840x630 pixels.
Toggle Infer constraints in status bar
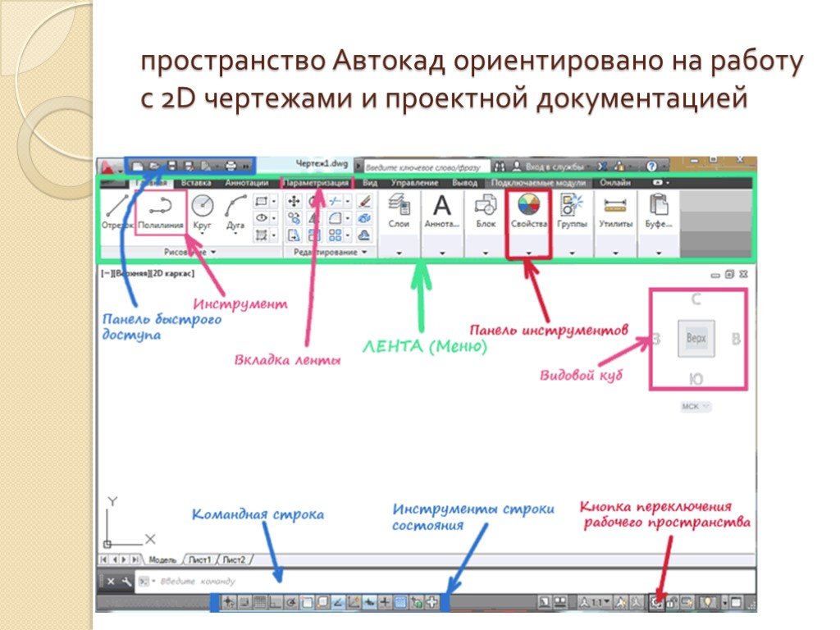click(229, 603)
